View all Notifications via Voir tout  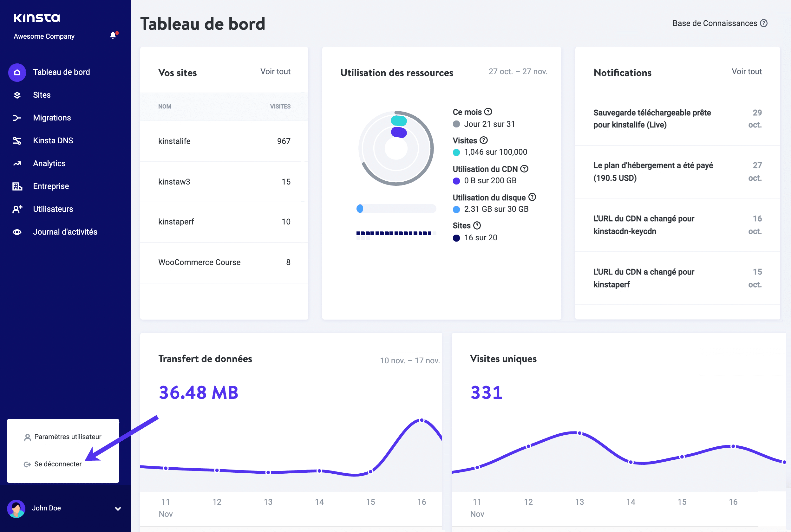(747, 72)
